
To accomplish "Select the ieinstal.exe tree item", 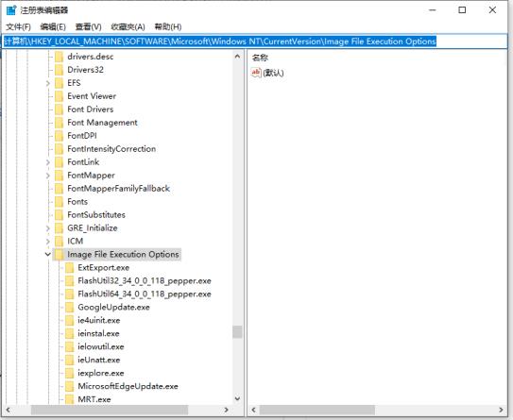I will pos(98,333).
